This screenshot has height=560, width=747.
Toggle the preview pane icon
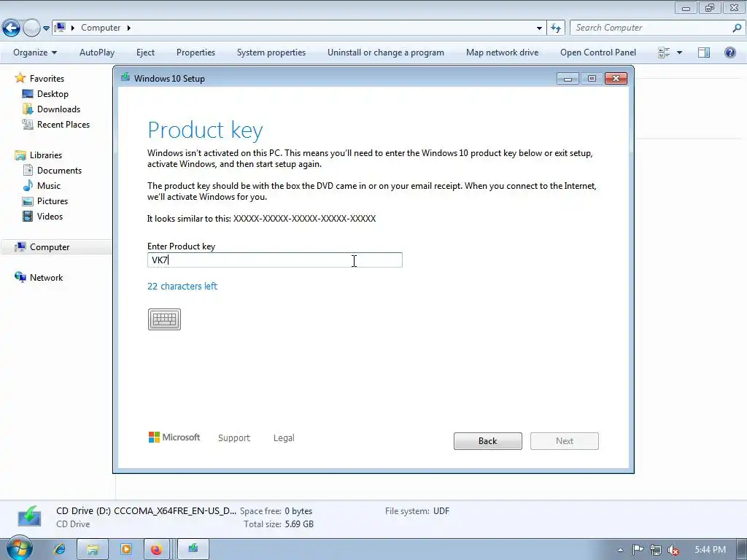[704, 52]
